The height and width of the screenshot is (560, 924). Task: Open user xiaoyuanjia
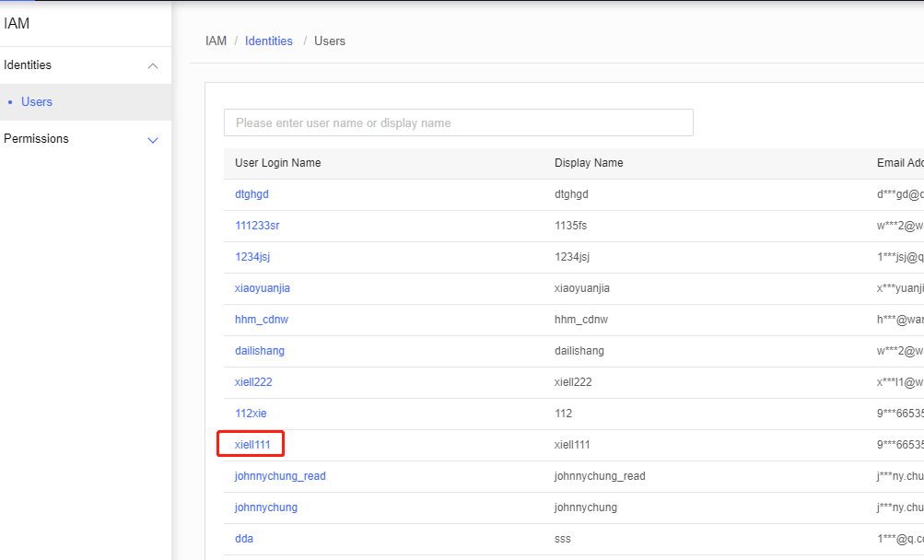click(263, 288)
